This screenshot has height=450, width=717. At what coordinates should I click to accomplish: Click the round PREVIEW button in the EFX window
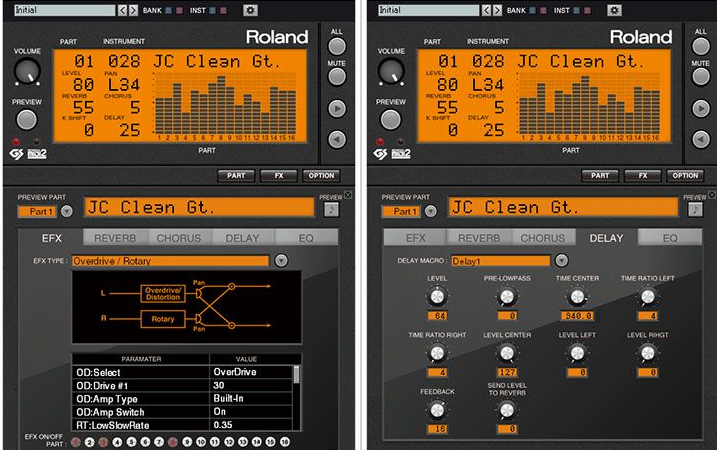27,119
